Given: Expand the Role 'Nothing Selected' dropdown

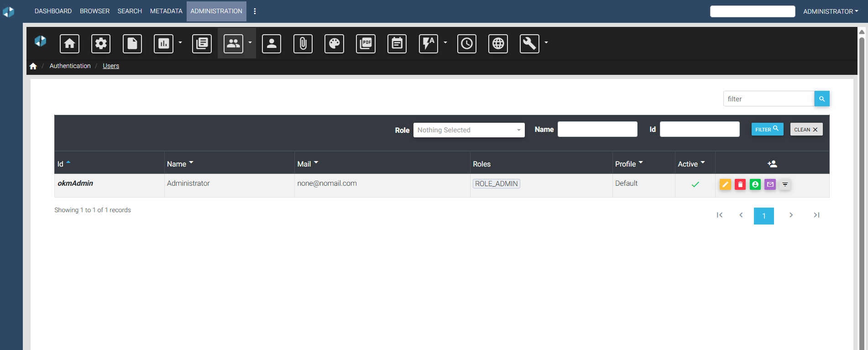Looking at the screenshot, I should point(469,130).
